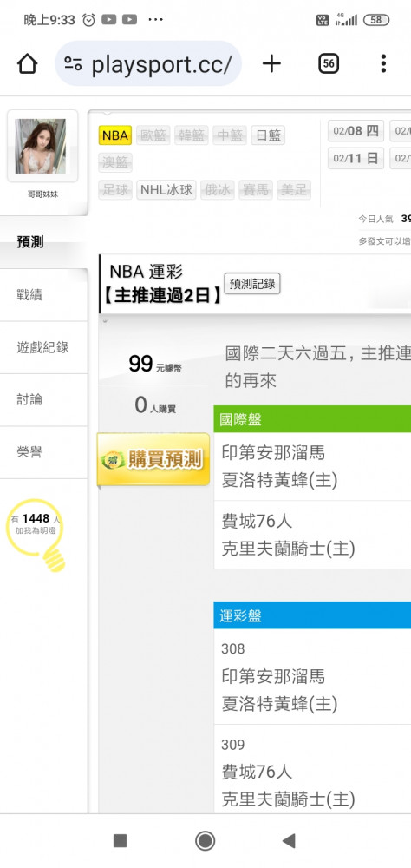The image size is (411, 868).
Task: Click the lightbulb follow icon with 1448
Action: [36, 535]
